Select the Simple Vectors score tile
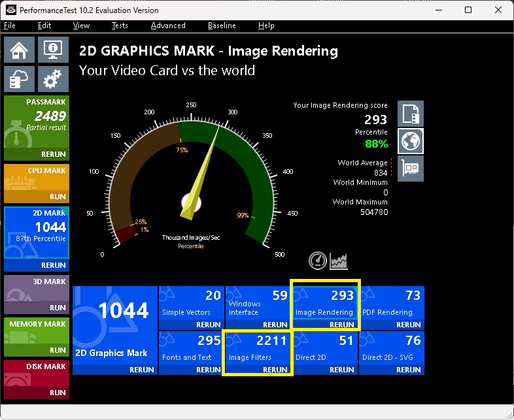 tap(192, 304)
